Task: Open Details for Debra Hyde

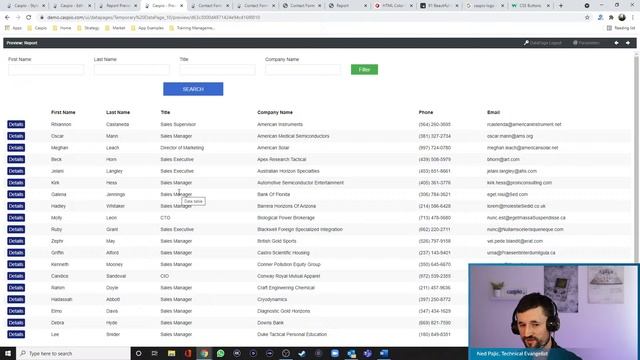Action: [16, 323]
